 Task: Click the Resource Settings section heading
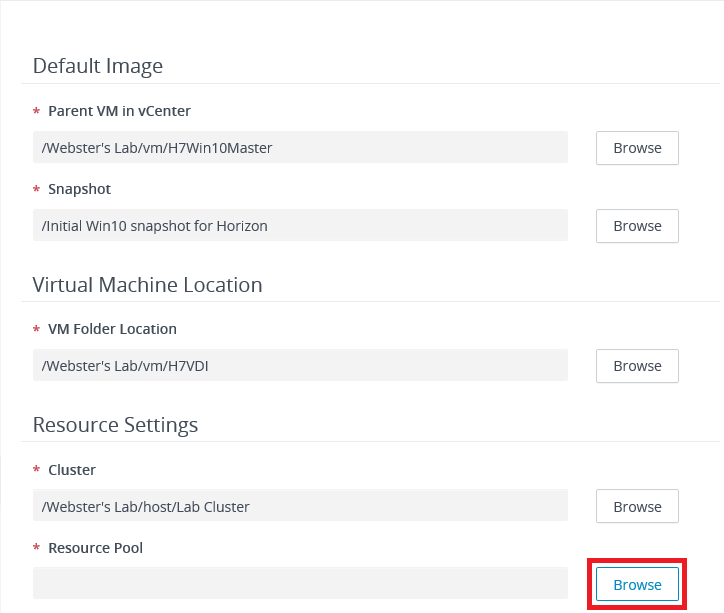coord(115,425)
